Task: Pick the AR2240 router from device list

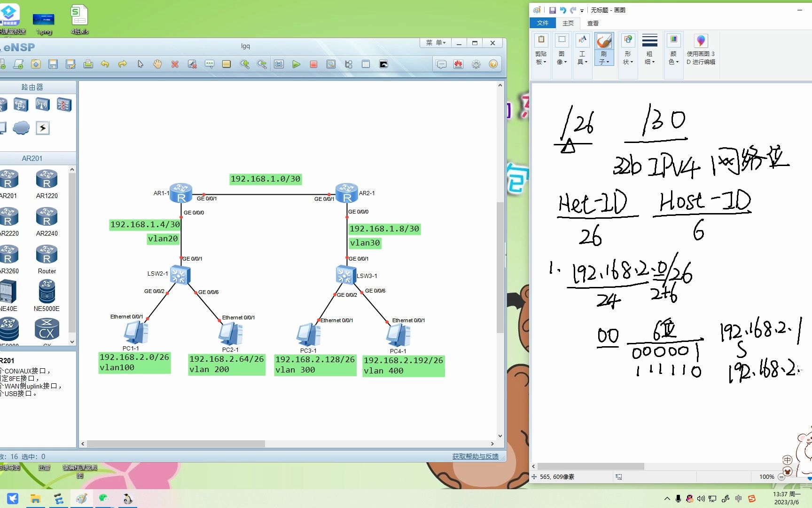Action: click(47, 222)
